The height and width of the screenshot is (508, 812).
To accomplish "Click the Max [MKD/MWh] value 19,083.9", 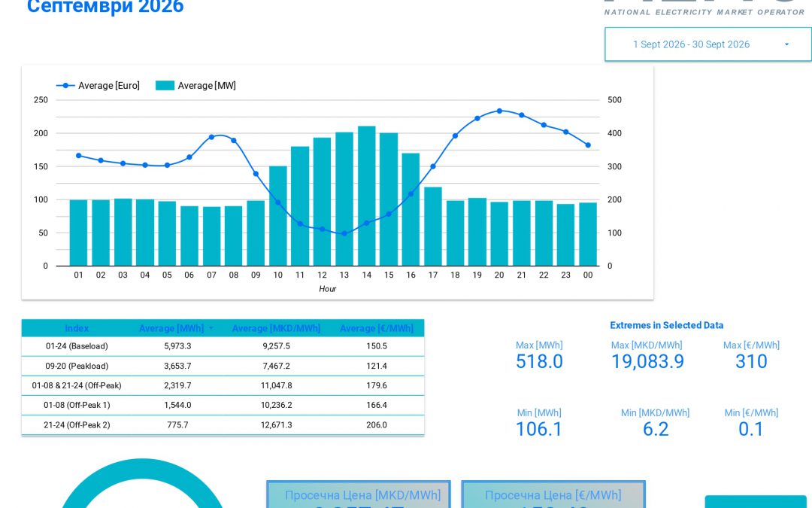I will (648, 361).
